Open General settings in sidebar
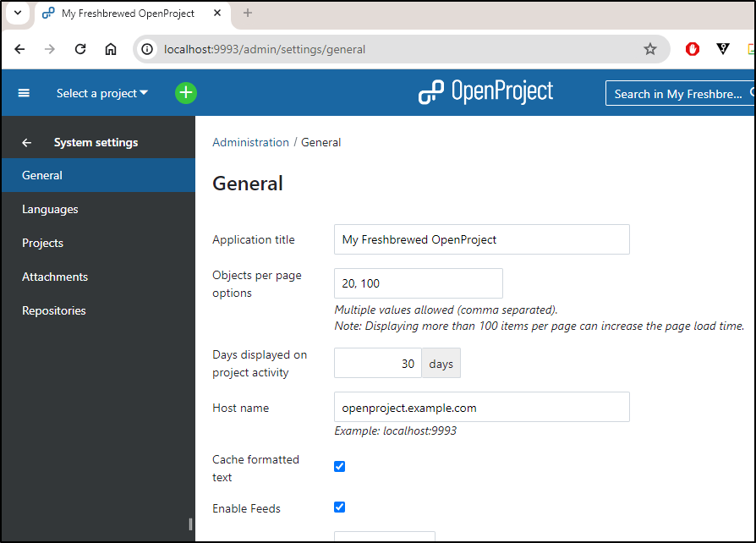Image resolution: width=756 pixels, height=543 pixels. [x=98, y=175]
